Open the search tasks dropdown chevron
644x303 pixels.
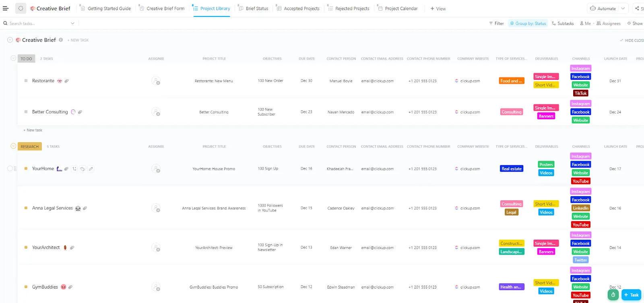click(x=72, y=23)
